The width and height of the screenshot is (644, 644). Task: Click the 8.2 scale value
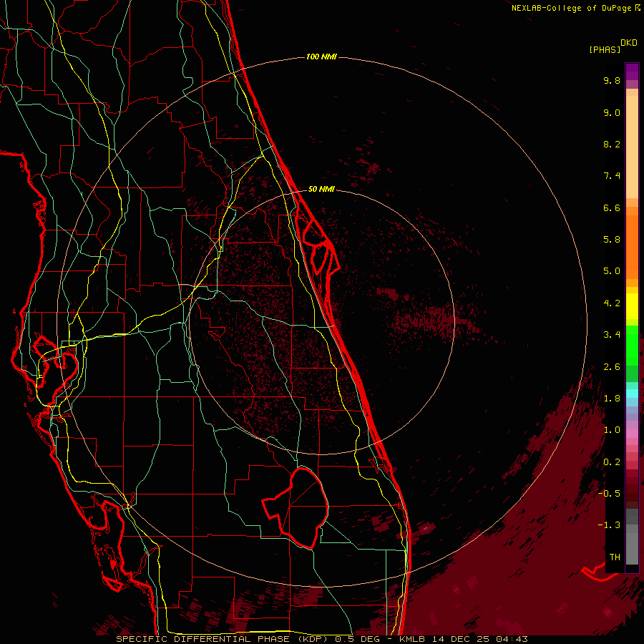click(x=612, y=144)
